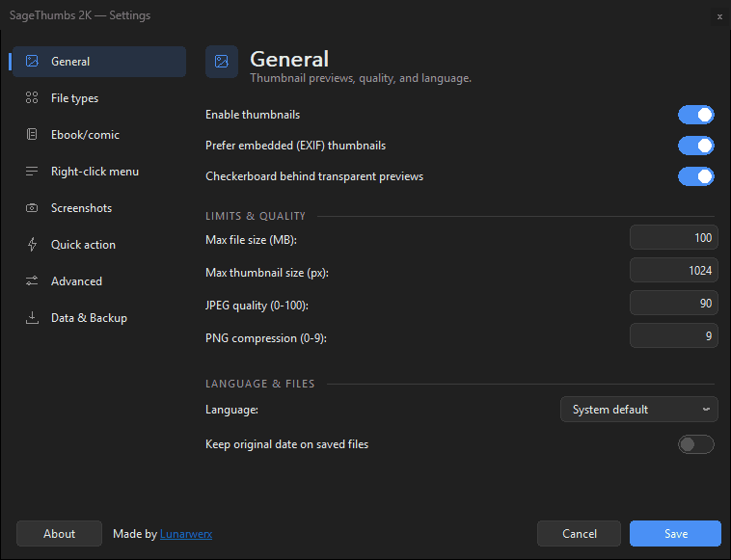Image resolution: width=731 pixels, height=560 pixels.
Task: Click 'Thumbnail previews, quality, and language.' subtitle
Action: (x=361, y=78)
